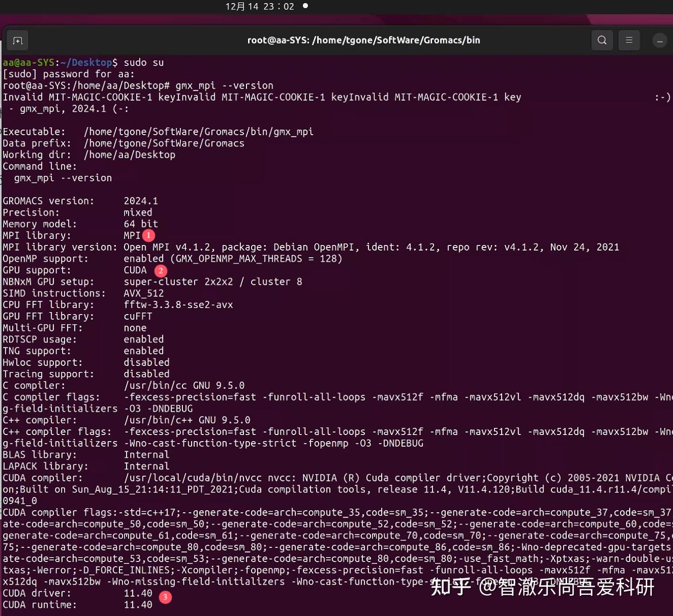Open the clock showing 12月14 23:02
This screenshot has height=616, width=673.
coord(260,7)
